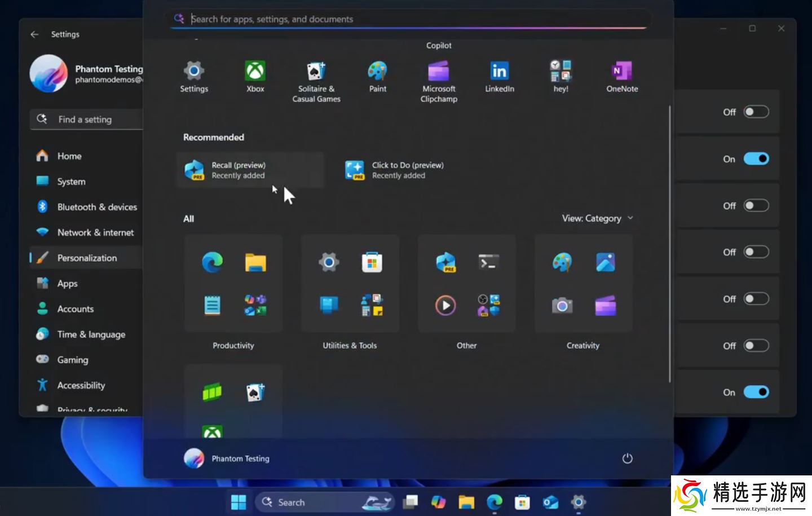Image resolution: width=812 pixels, height=516 pixels.
Task: Turn on the first Off toggle switch
Action: pyautogui.click(x=756, y=112)
